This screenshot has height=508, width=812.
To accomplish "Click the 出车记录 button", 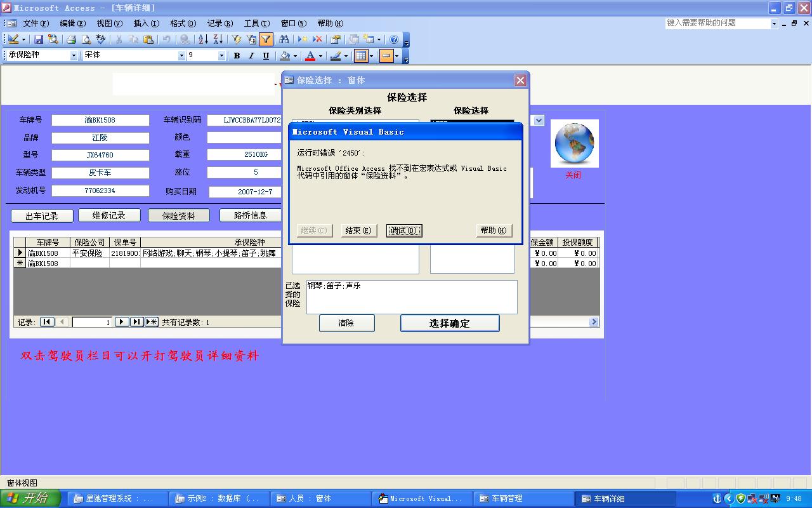I will [42, 216].
